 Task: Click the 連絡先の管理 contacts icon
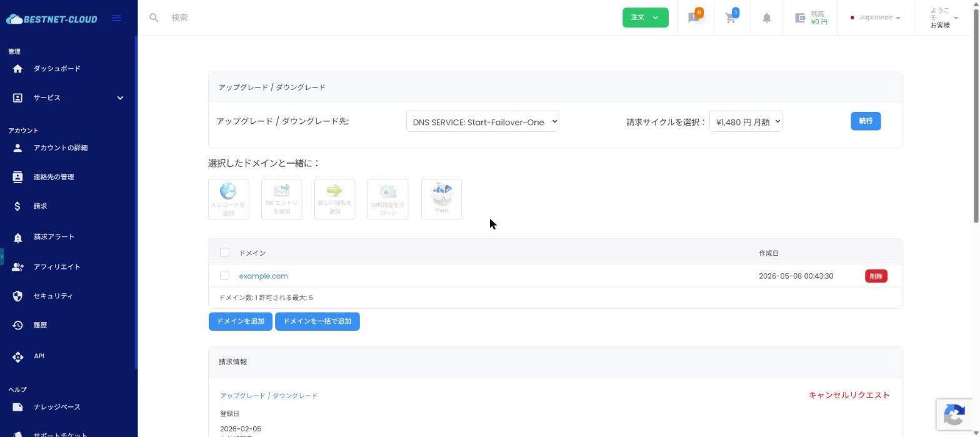17,177
